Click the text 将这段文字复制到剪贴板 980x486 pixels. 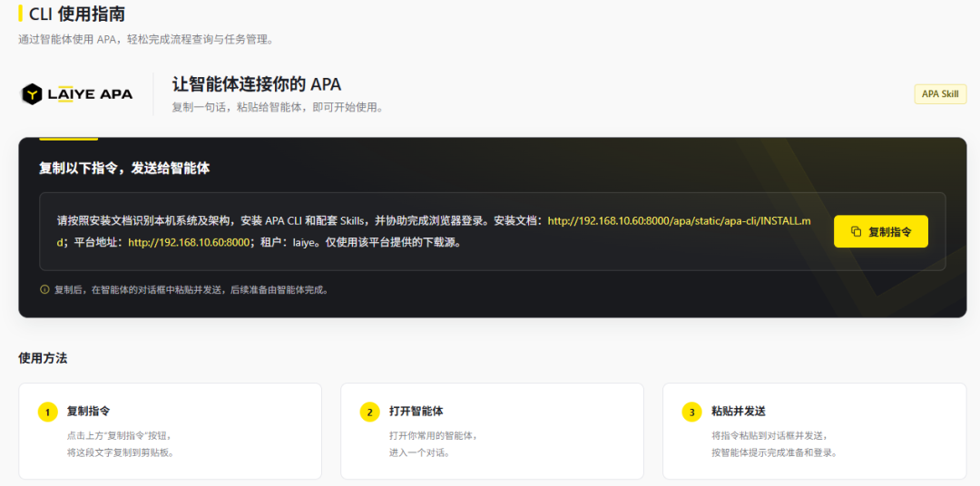pos(120,452)
